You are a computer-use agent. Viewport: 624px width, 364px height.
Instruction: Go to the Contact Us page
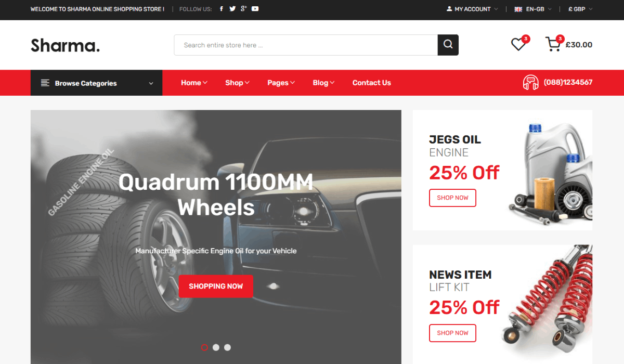[x=372, y=83]
